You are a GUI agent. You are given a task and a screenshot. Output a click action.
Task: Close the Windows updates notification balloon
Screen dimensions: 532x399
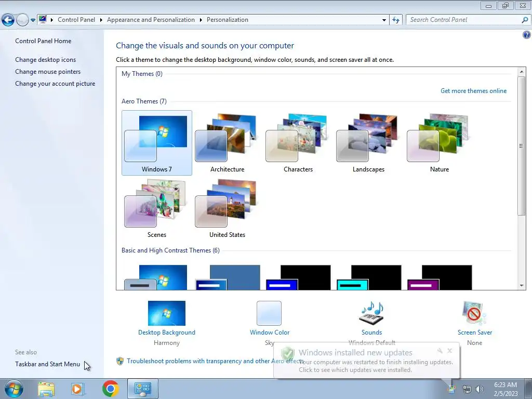pos(449,351)
